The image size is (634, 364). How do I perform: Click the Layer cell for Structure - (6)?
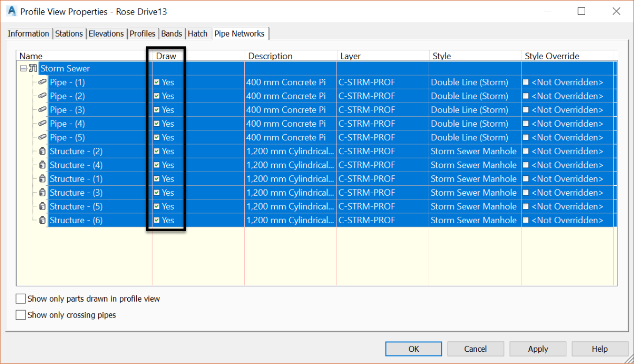point(383,220)
